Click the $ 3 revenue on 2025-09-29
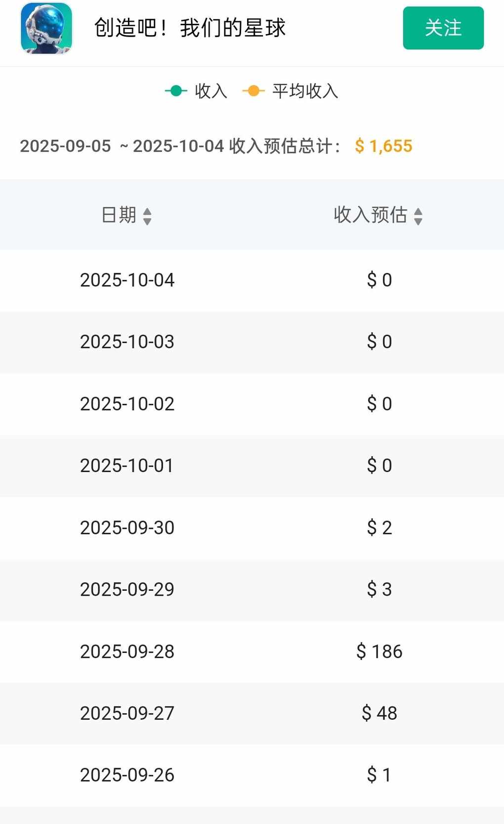 [x=379, y=589]
